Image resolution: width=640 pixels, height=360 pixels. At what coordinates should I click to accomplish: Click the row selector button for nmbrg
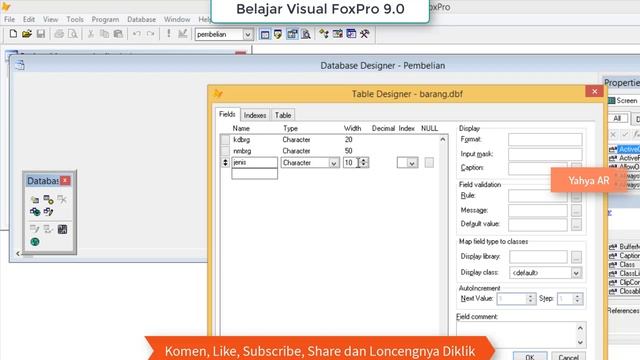point(225,151)
